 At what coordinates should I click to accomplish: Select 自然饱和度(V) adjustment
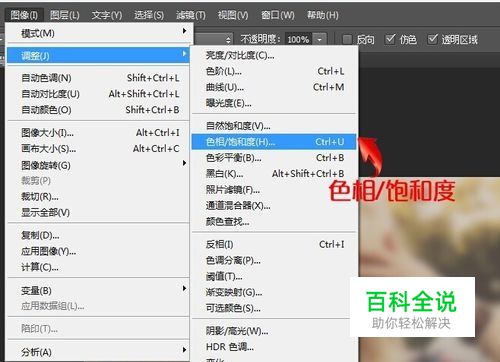tap(274, 126)
